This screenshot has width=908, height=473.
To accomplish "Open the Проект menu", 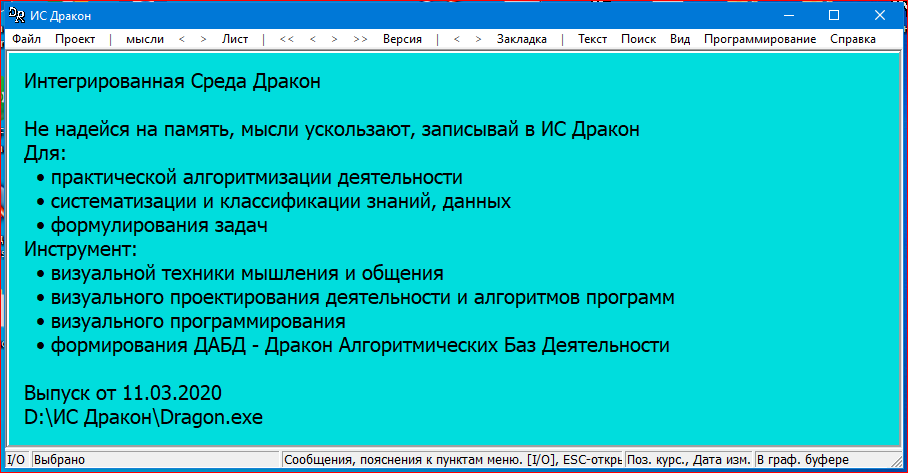I will [x=75, y=39].
